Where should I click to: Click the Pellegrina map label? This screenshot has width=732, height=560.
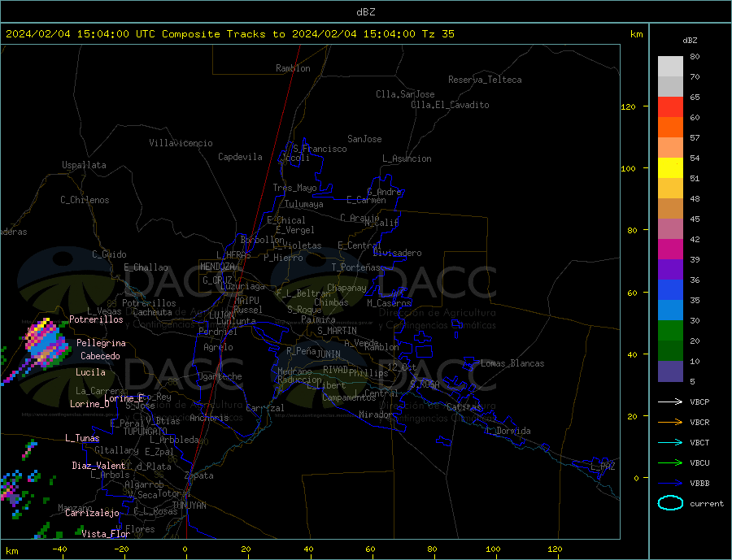[102, 343]
